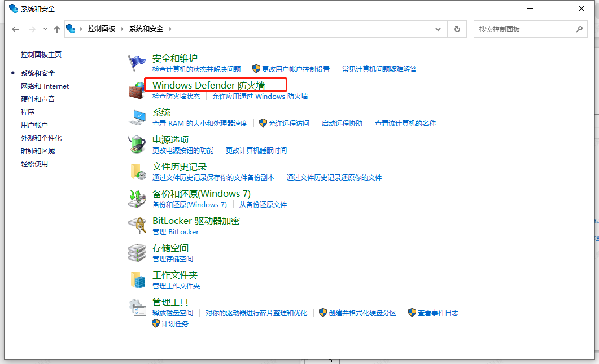Open the 电源选项 heading
Image resolution: width=599 pixels, height=364 pixels.
170,140
